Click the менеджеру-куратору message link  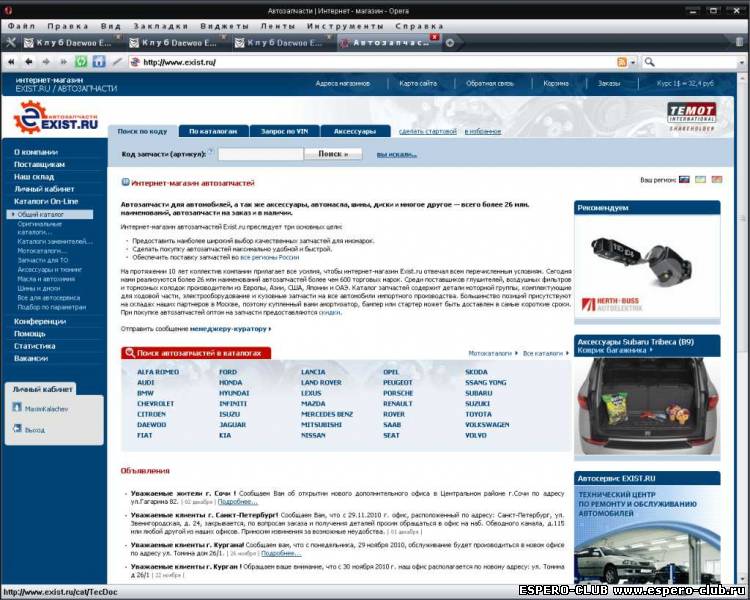(230, 329)
